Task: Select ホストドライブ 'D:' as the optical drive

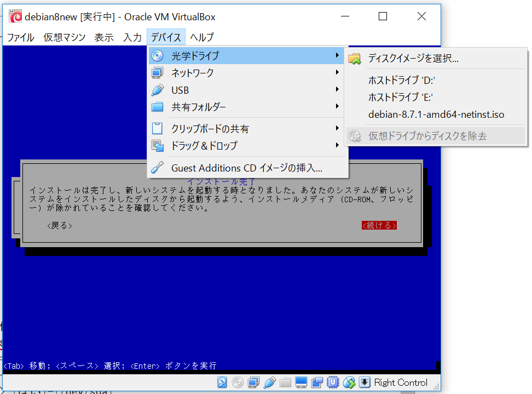Action: tap(403, 79)
